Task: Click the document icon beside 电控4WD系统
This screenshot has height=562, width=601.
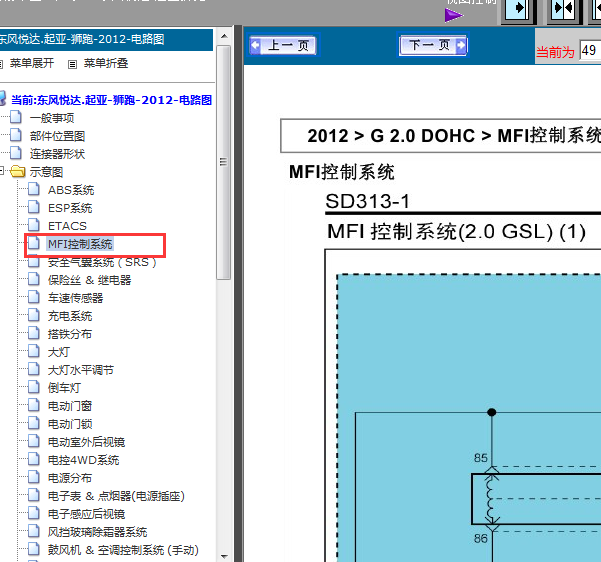Action: pos(34,459)
